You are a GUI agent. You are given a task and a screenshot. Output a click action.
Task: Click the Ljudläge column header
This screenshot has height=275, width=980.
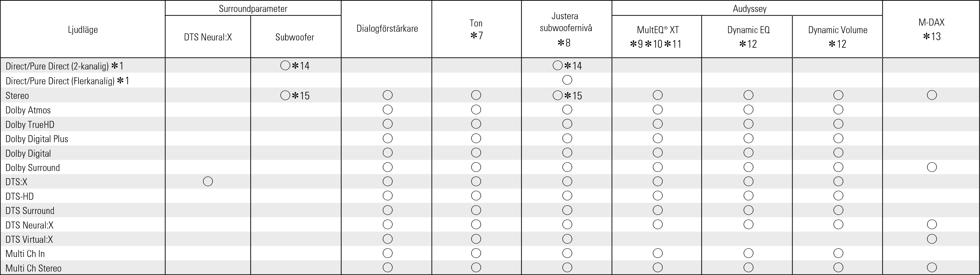pos(83,29)
